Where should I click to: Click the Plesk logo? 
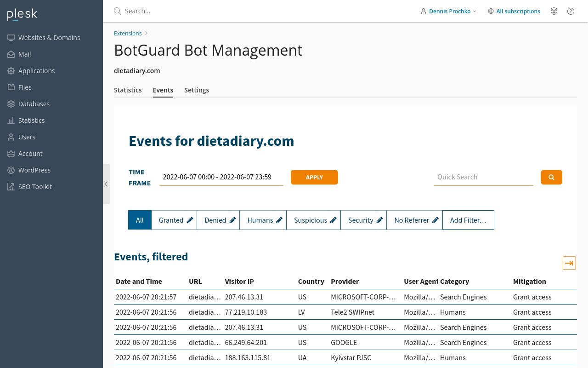[x=22, y=15]
